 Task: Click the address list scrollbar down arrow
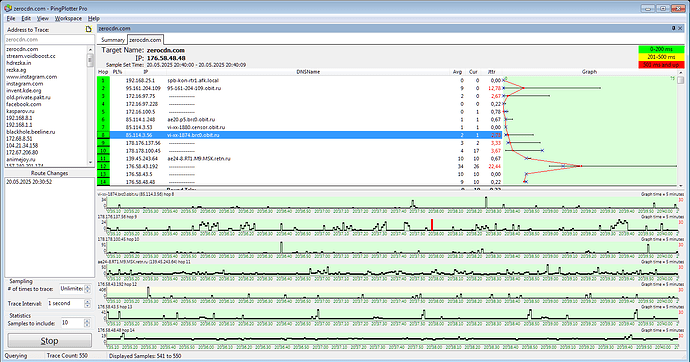coord(91,163)
